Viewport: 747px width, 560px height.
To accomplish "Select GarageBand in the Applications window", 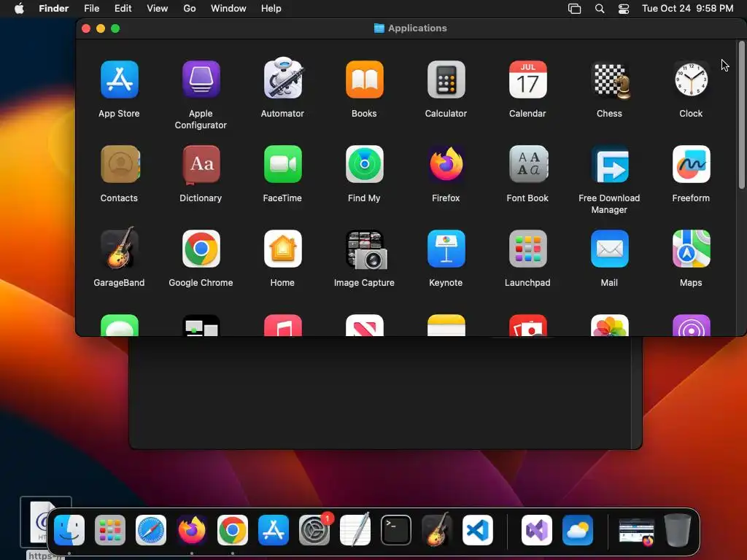I will [x=119, y=248].
